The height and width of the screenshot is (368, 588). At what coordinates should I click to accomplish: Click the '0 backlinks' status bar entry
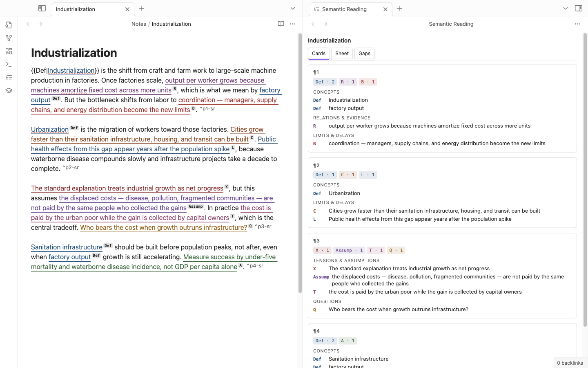pyautogui.click(x=570, y=363)
